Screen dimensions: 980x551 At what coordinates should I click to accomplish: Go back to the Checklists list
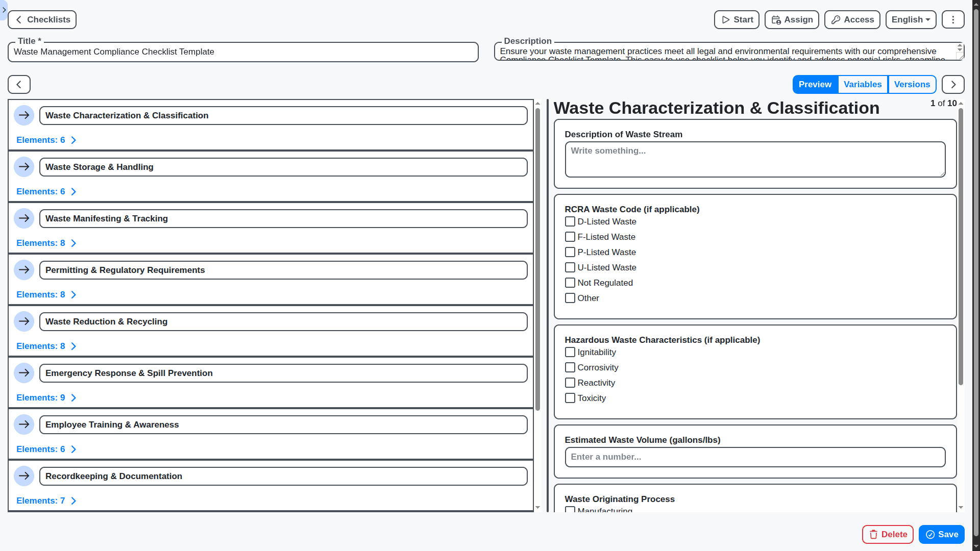click(x=42, y=19)
